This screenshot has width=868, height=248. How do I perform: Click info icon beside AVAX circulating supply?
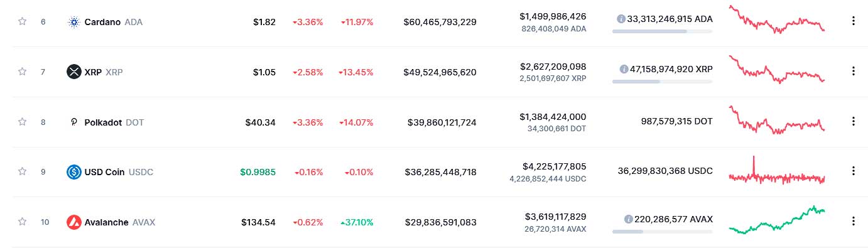coord(628,219)
